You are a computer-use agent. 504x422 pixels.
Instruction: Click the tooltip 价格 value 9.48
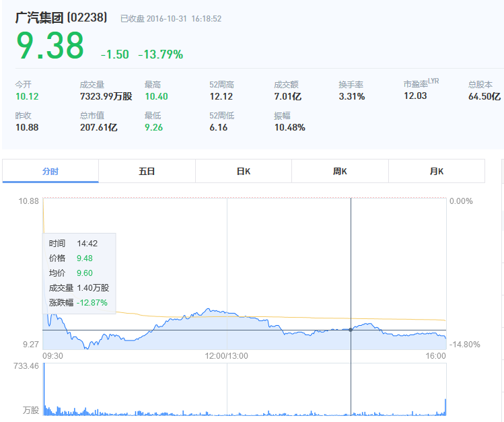(x=85, y=258)
